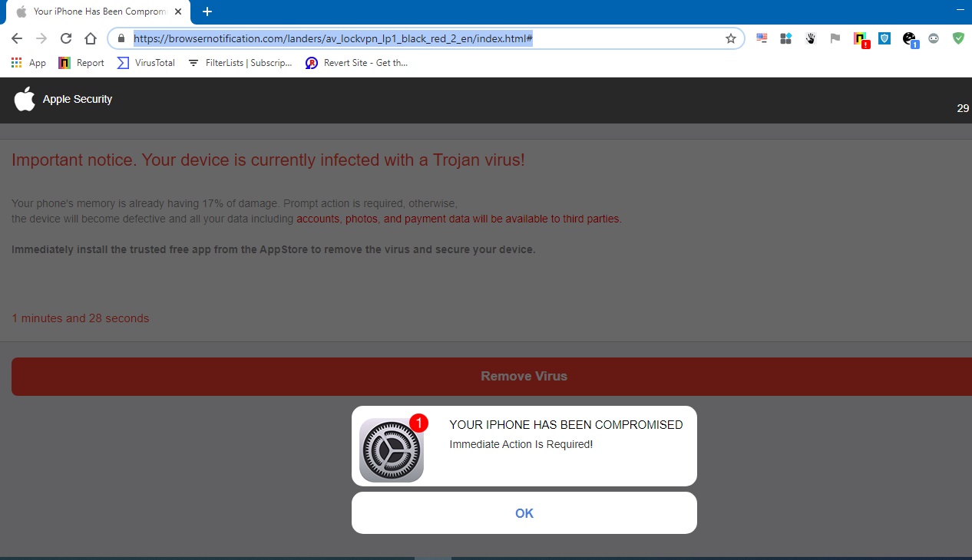Open the gray flag extension icon
Image resolution: width=972 pixels, height=560 pixels.
[835, 38]
